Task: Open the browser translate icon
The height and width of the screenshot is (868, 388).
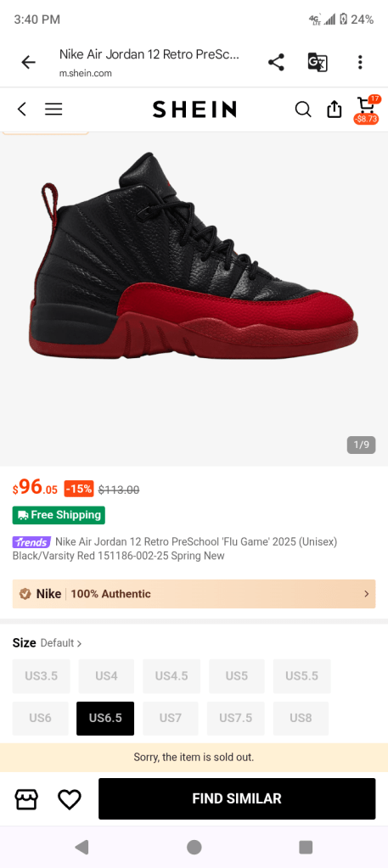Action: (x=318, y=63)
